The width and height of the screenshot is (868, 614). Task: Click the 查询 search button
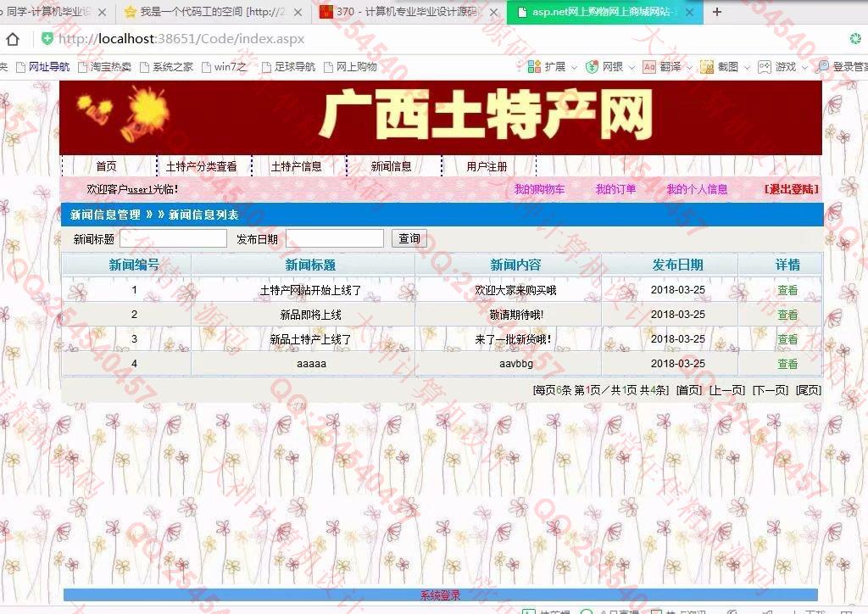click(409, 238)
